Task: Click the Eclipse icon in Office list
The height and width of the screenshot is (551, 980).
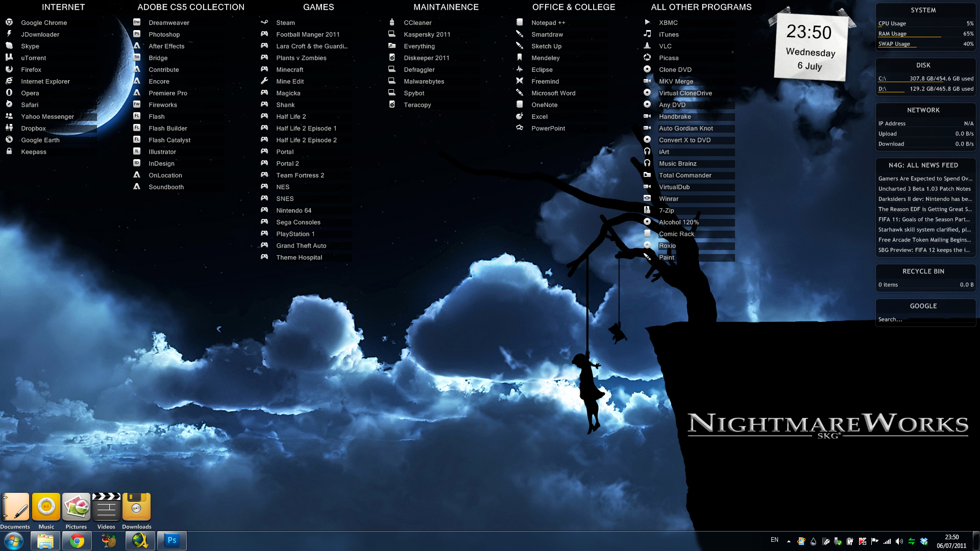Action: pyautogui.click(x=520, y=69)
